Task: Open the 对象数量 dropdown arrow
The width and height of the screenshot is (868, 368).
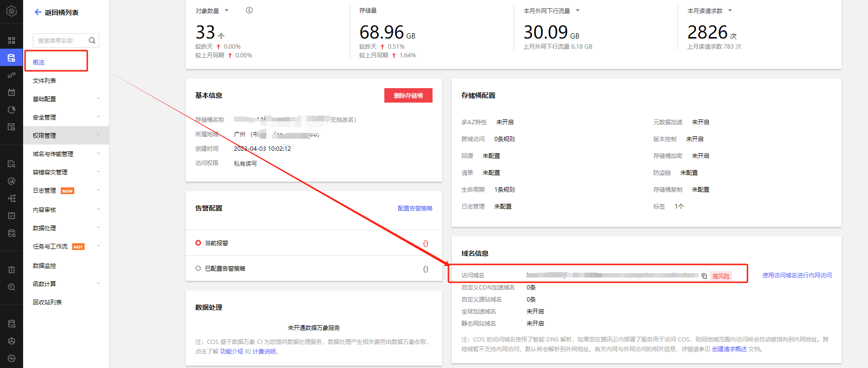Action: click(227, 11)
